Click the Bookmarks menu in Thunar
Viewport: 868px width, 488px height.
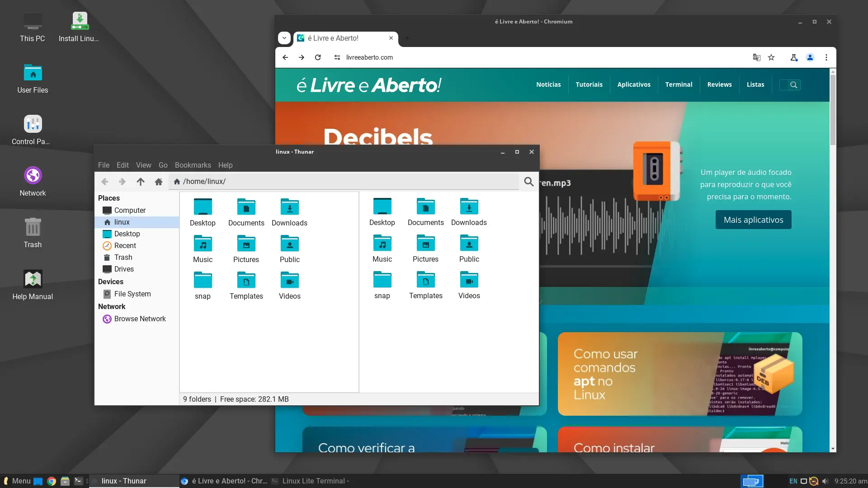click(x=193, y=164)
